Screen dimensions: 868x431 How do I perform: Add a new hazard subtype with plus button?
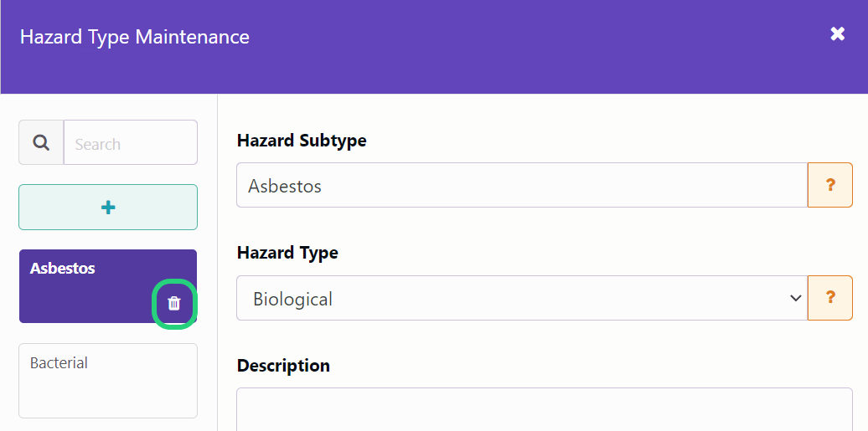click(x=108, y=208)
